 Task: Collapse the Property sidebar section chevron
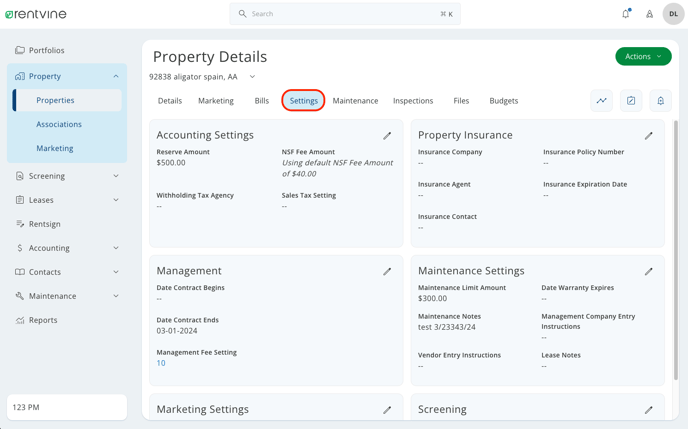tap(116, 76)
